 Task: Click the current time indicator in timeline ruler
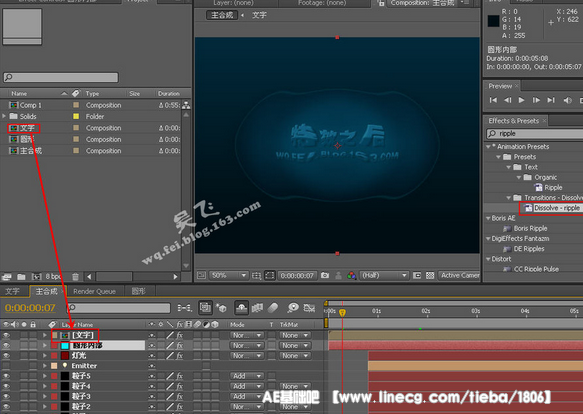click(342, 312)
